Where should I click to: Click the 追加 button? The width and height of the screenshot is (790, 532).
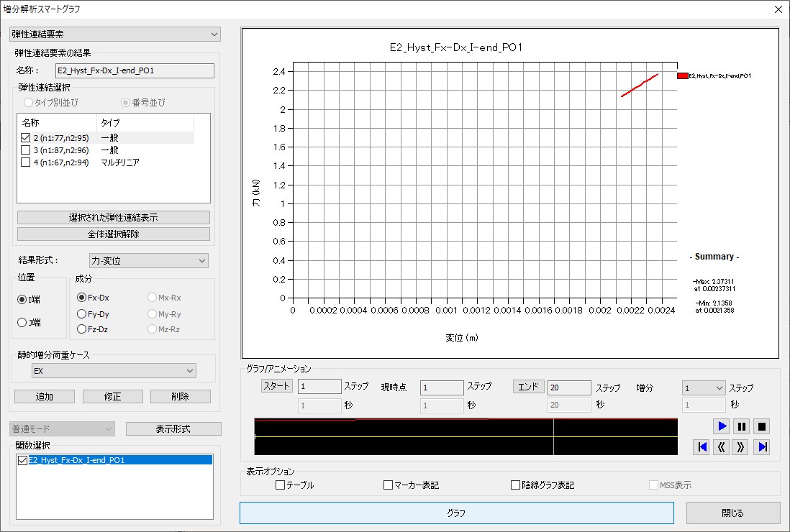click(45, 397)
